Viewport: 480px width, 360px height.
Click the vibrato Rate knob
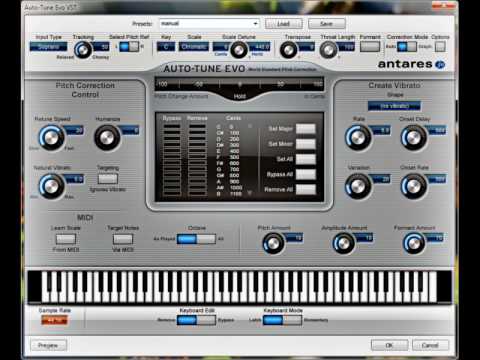click(358, 137)
